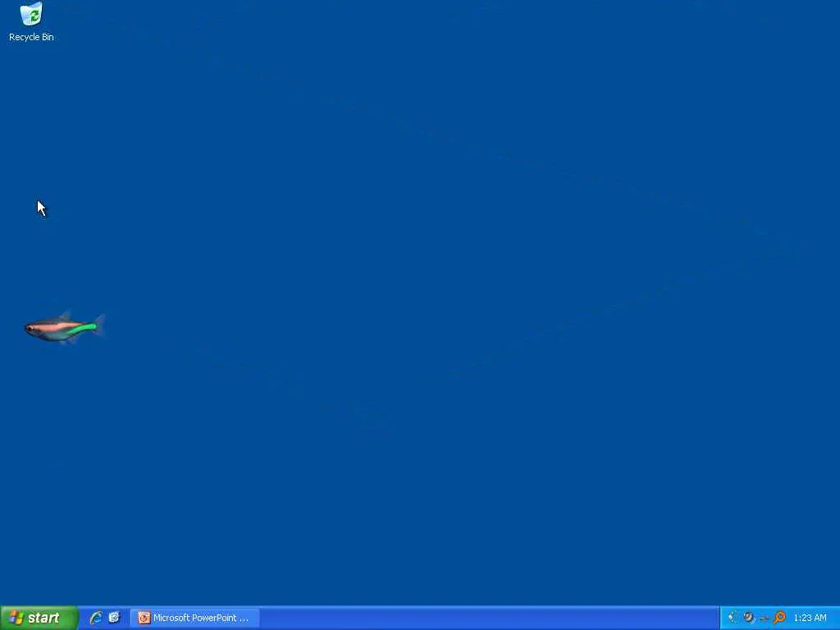Open the Windows start menu

[x=39, y=618]
